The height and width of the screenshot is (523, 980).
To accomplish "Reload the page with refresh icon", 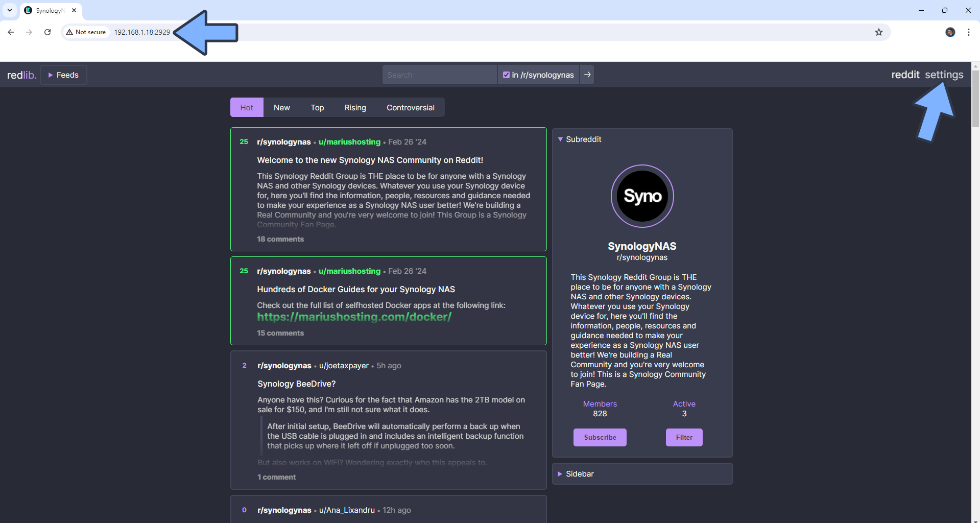I will tap(47, 32).
